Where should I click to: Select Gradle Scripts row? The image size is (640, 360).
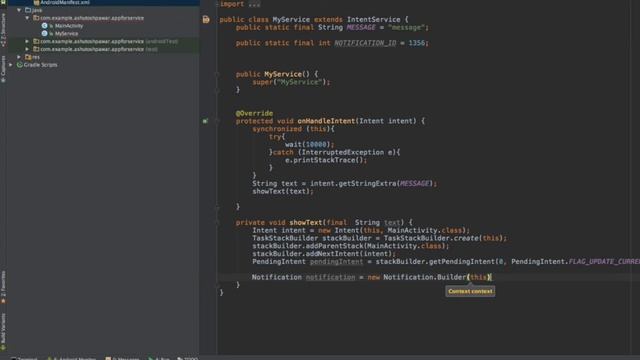104,65
